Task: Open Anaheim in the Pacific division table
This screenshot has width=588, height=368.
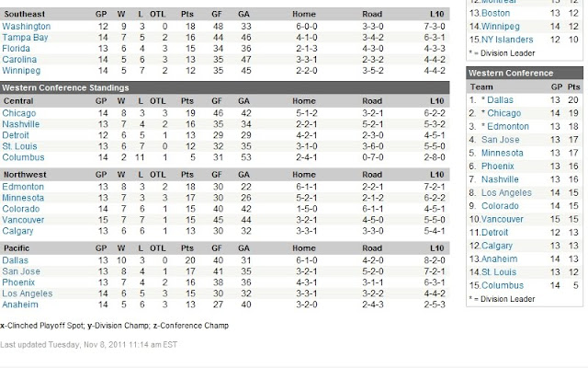Action: (22, 304)
